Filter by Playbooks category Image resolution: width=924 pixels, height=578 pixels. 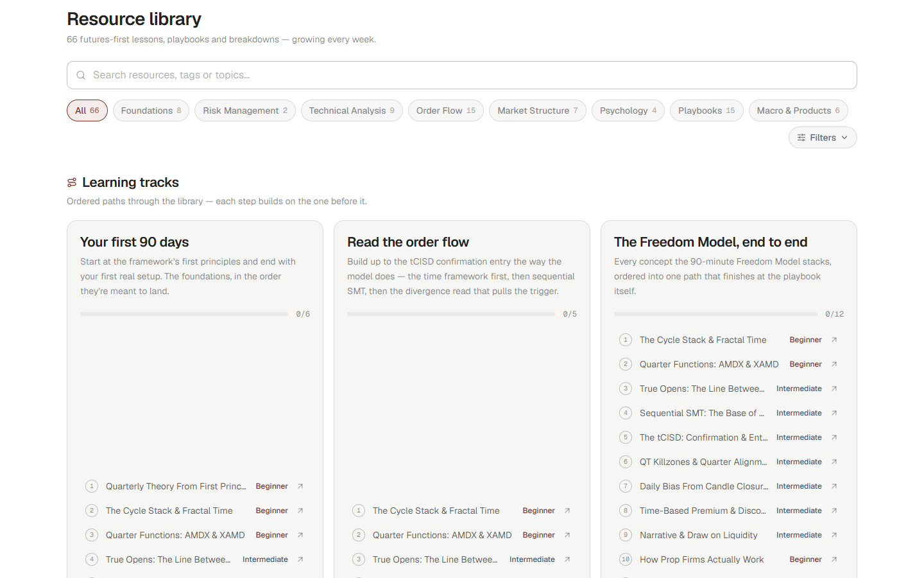click(x=706, y=110)
